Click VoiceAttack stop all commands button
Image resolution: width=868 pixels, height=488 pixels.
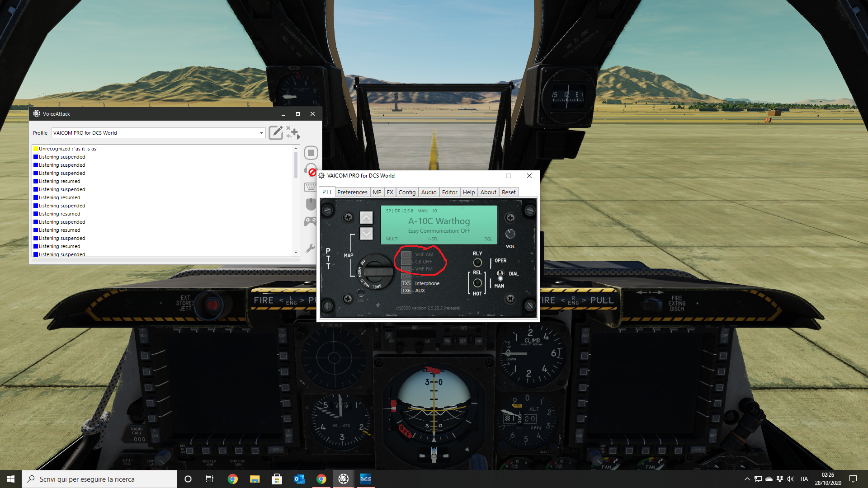point(311,153)
